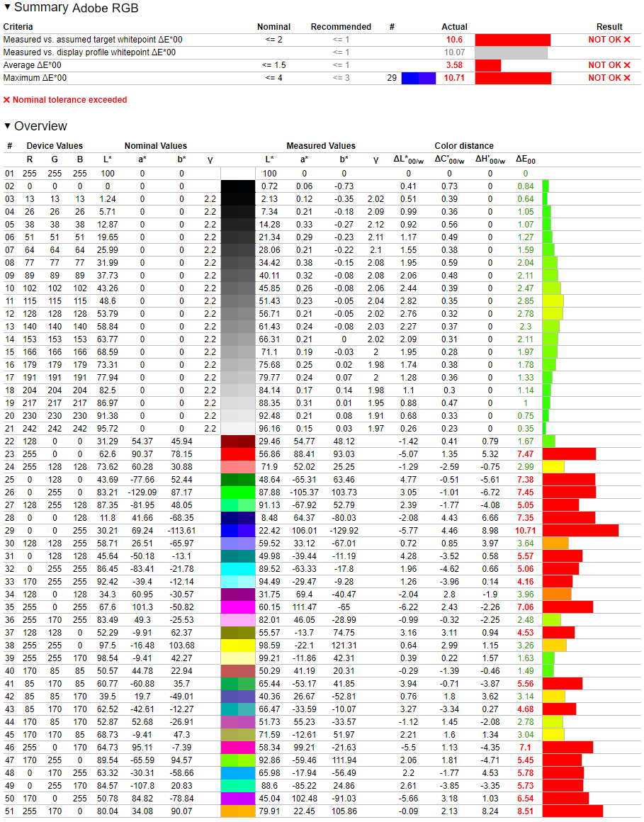Click the red Actual bar for Average ΔE*00
The image size is (644, 822).
(x=488, y=65)
